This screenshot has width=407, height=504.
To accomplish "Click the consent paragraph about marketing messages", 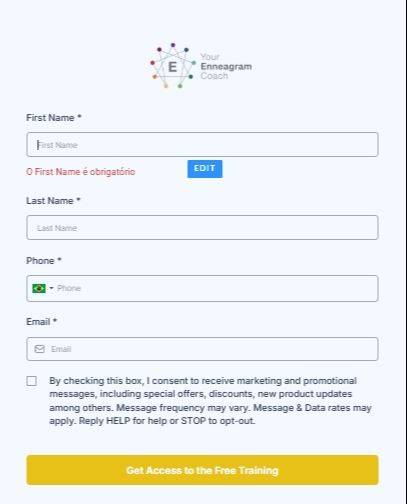I will click(x=210, y=401).
